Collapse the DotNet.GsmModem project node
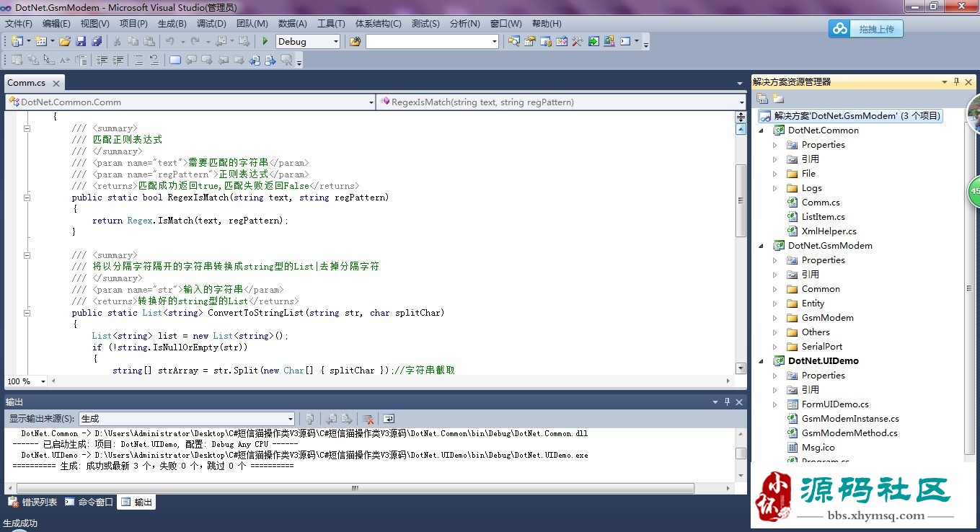This screenshot has width=980, height=532. [762, 246]
